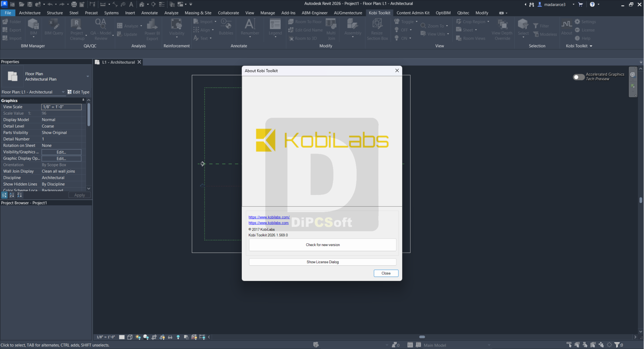Open BIM Query tool
The image size is (644, 349).
click(54, 27)
